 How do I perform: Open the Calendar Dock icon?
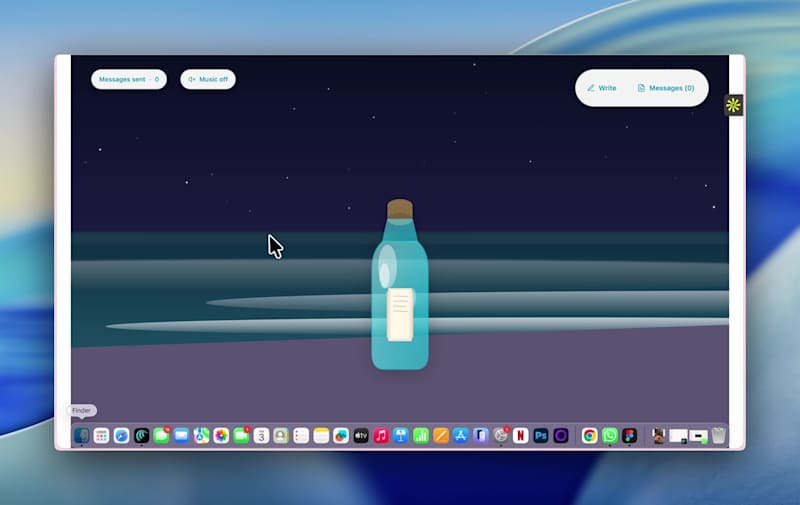(261, 436)
